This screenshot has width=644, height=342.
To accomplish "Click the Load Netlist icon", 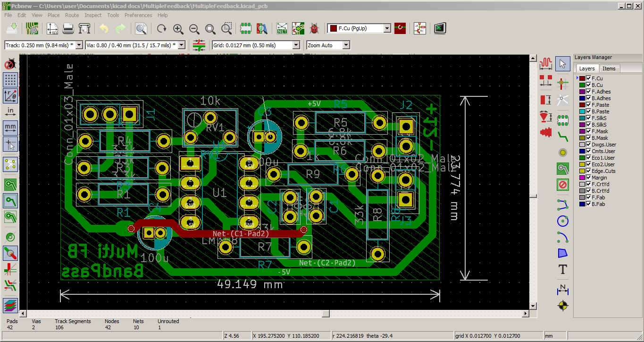I will click(282, 28).
